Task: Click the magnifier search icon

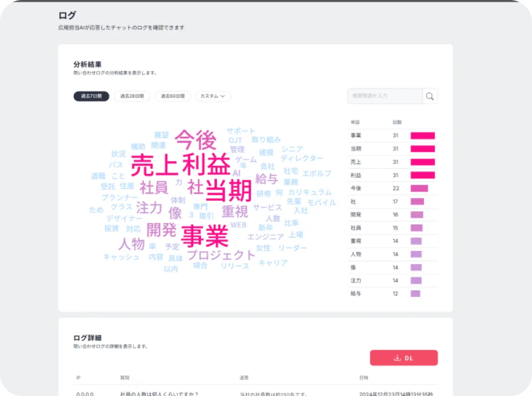Action: click(430, 96)
